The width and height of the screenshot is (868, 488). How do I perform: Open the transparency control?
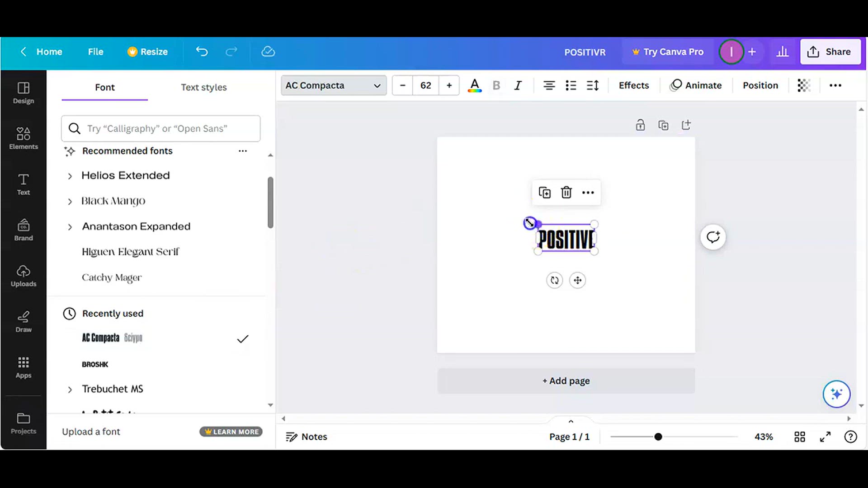coord(804,85)
